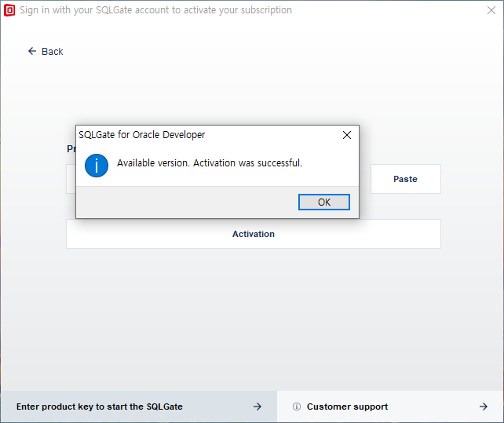Screen dimensions: 504x423
Task: Click the dialog title 'SQLGate for Oracle Developer'
Action: 142,135
